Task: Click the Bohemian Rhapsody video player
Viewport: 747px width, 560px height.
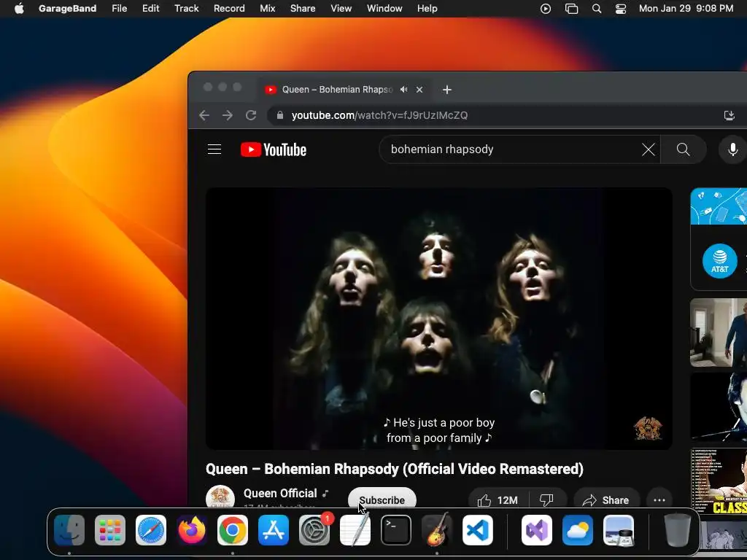Action: 438,318
